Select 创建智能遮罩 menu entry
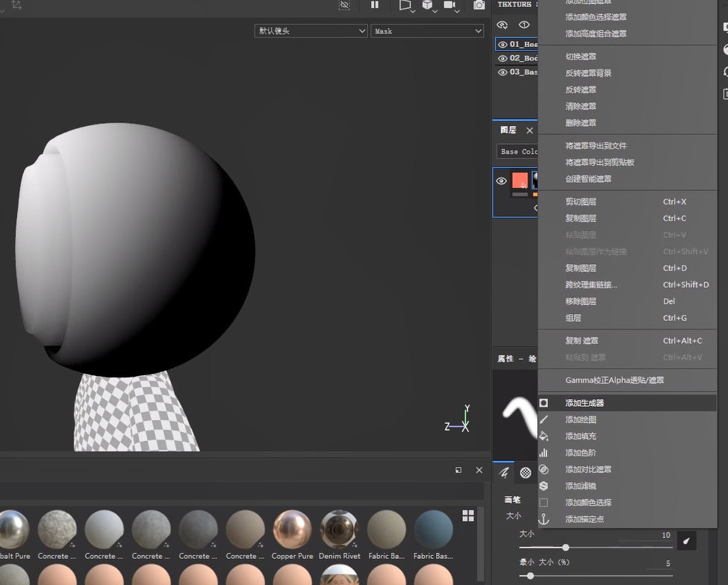728x585 pixels. pyautogui.click(x=627, y=179)
